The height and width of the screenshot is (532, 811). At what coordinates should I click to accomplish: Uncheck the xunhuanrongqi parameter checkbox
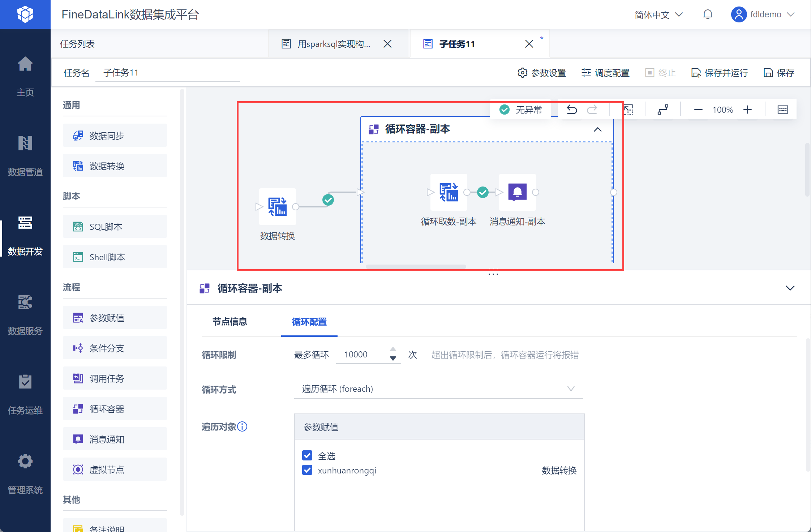(x=307, y=470)
